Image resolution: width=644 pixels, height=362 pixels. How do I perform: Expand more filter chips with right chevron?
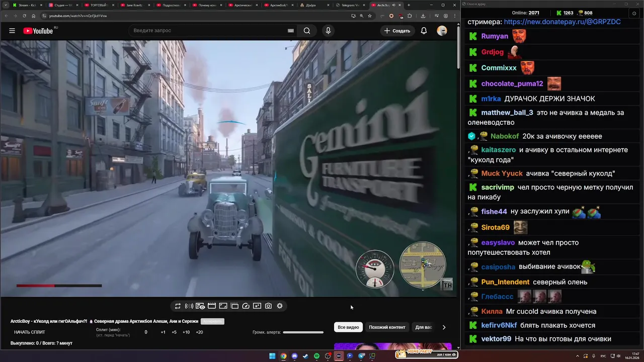(x=444, y=327)
